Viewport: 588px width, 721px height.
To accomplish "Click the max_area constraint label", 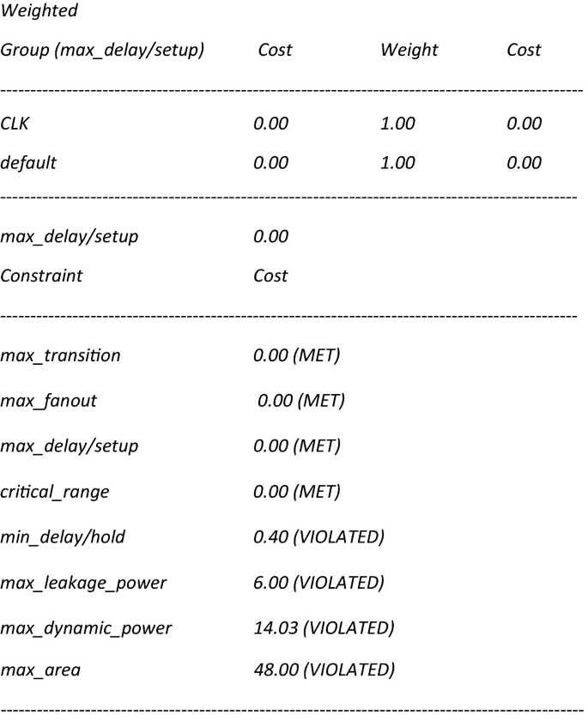I will 40,670.
